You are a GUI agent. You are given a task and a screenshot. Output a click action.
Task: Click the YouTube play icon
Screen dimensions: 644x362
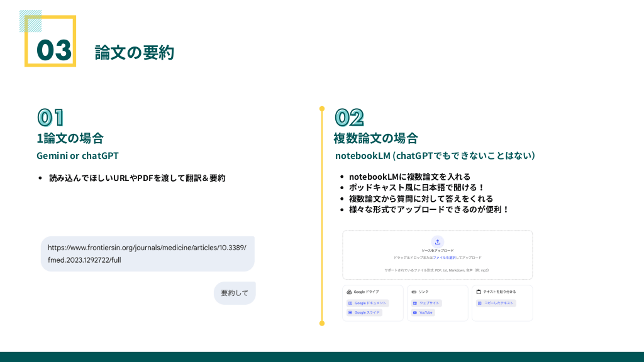tap(415, 312)
